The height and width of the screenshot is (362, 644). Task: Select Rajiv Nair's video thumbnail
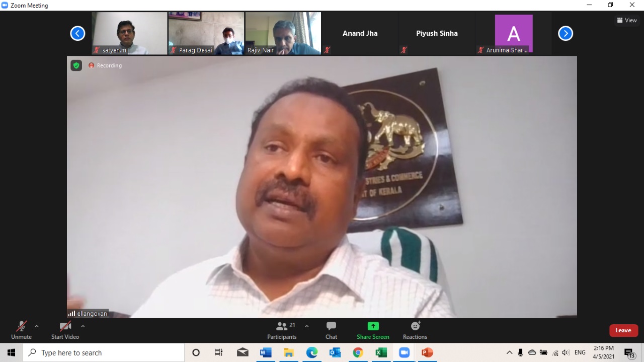point(283,33)
